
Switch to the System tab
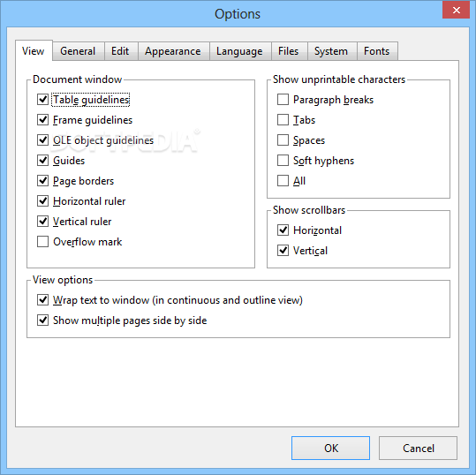[x=331, y=51]
